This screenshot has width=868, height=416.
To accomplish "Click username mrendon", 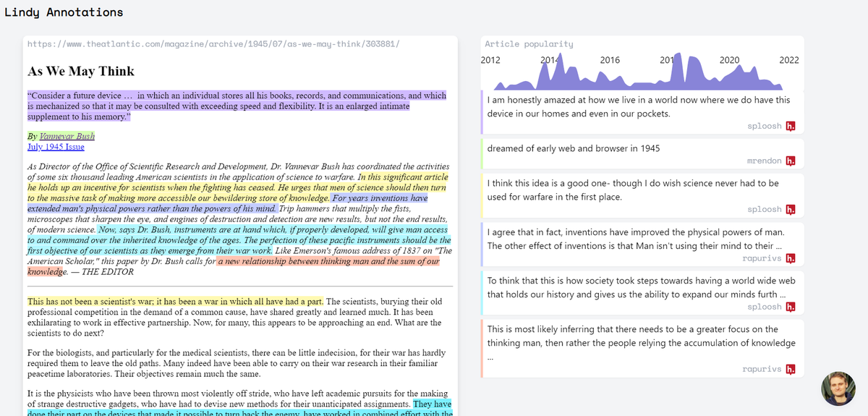I will 765,161.
